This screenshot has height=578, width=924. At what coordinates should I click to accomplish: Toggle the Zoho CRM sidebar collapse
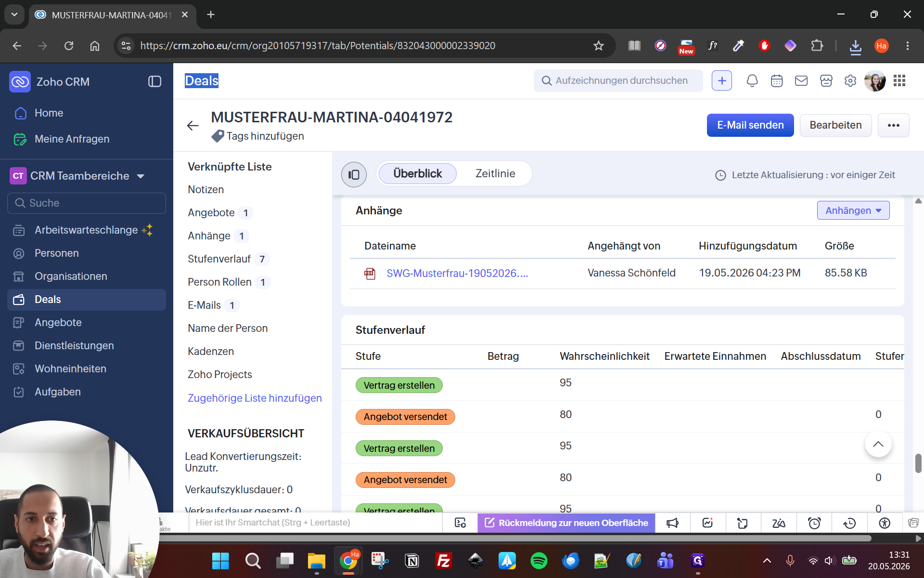[154, 81]
